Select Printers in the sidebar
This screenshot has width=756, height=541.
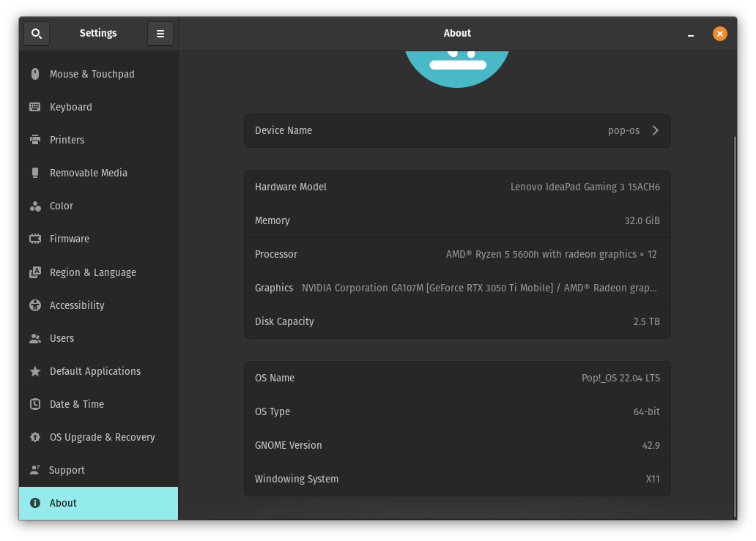point(98,140)
